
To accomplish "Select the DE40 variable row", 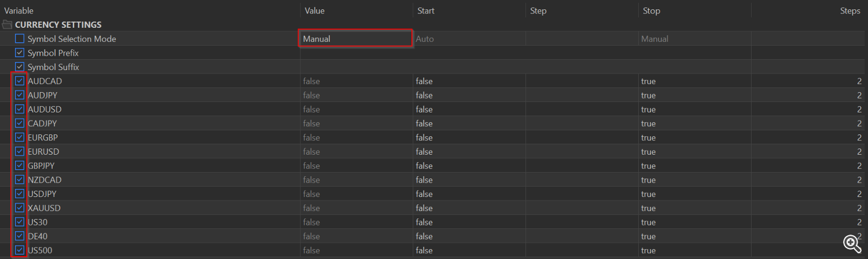I will coord(434,236).
